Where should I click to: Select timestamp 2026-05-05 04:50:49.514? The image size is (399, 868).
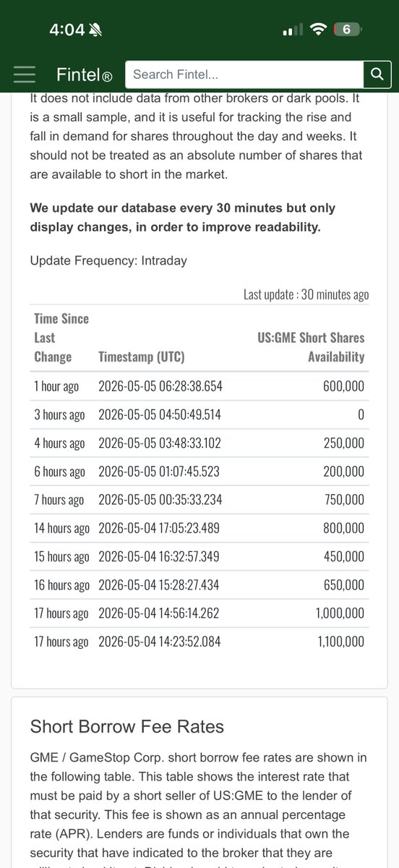[160, 414]
